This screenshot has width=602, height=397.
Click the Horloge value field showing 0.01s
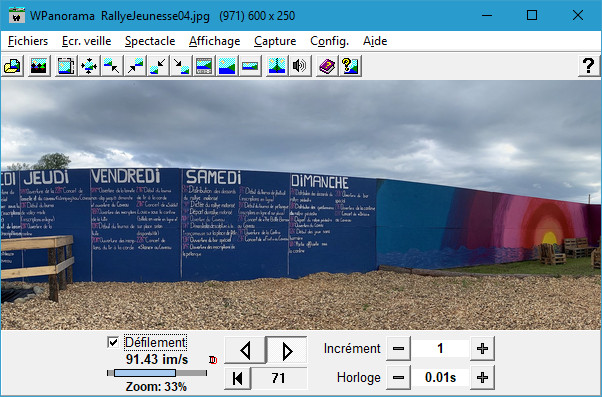tap(440, 378)
